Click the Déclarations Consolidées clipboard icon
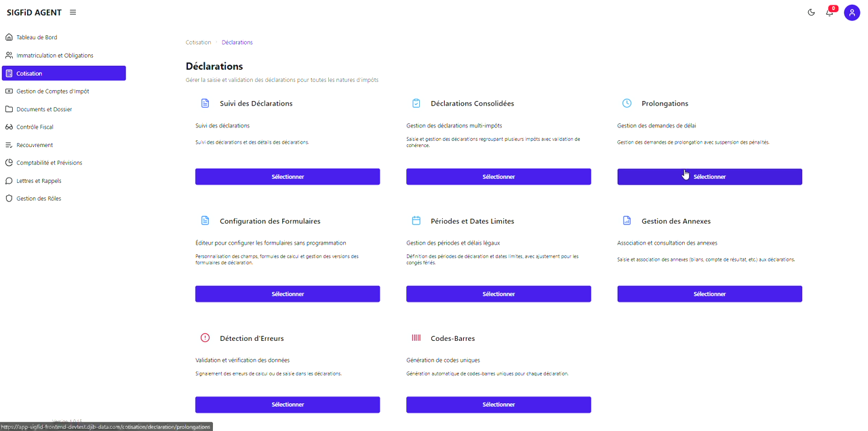The height and width of the screenshot is (431, 868). coord(416,104)
